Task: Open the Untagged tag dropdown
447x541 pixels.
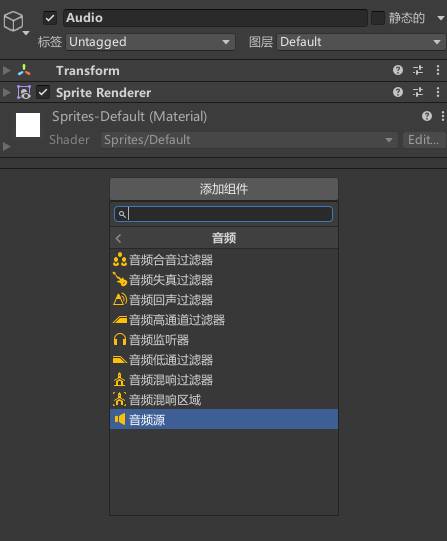Action: pyautogui.click(x=150, y=42)
